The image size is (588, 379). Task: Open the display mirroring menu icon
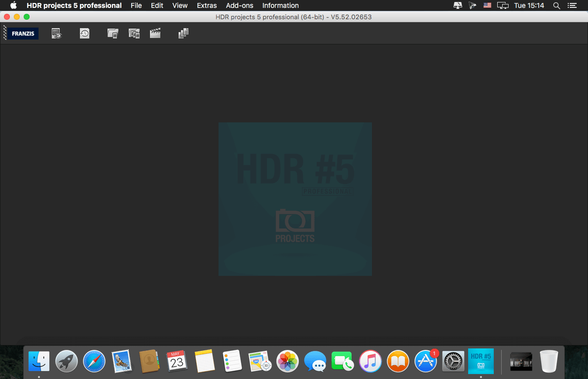[503, 5]
